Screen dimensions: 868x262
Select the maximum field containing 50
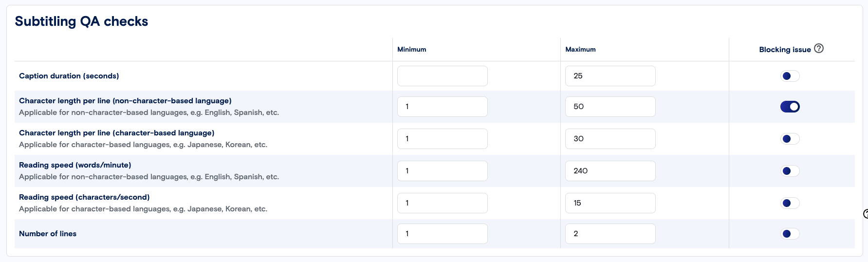pyautogui.click(x=610, y=107)
